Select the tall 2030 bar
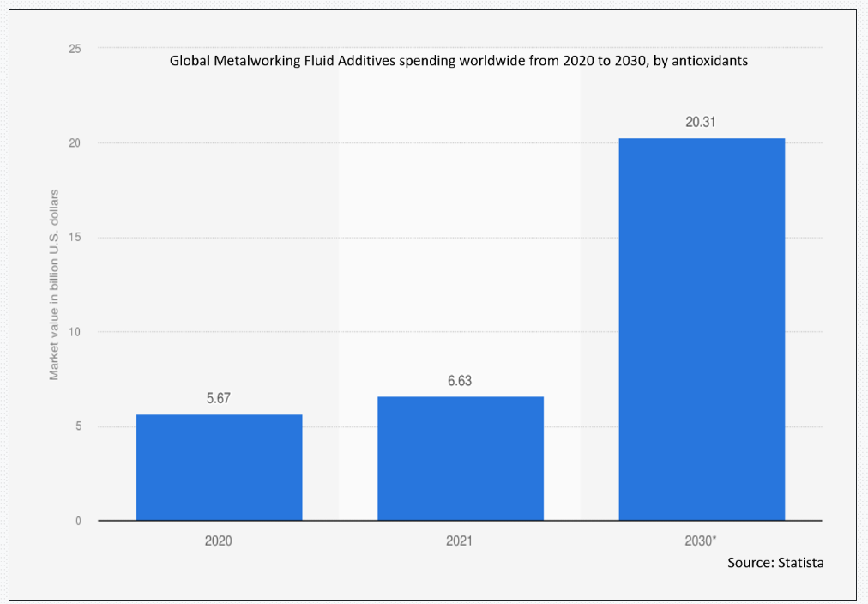 point(702,329)
